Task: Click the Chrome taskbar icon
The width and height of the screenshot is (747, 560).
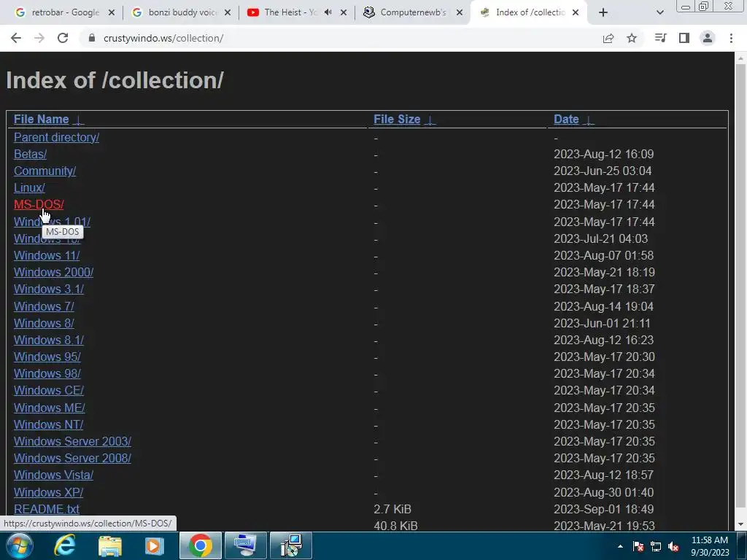Action: click(x=200, y=545)
